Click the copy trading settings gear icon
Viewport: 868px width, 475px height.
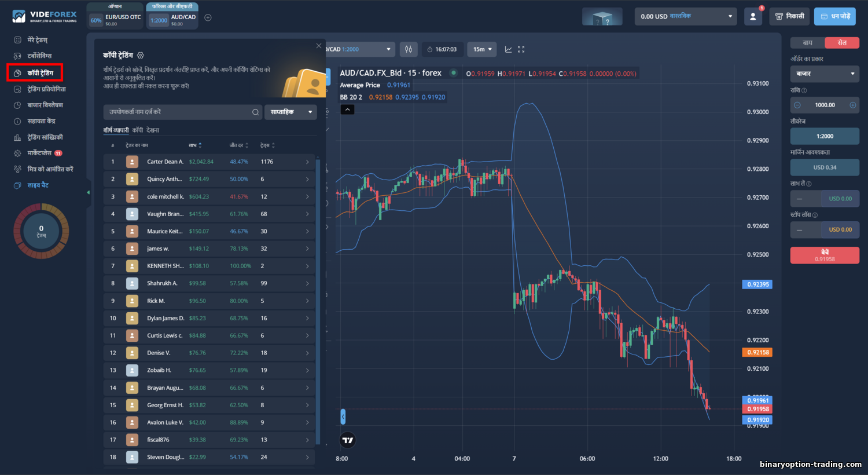tap(141, 56)
